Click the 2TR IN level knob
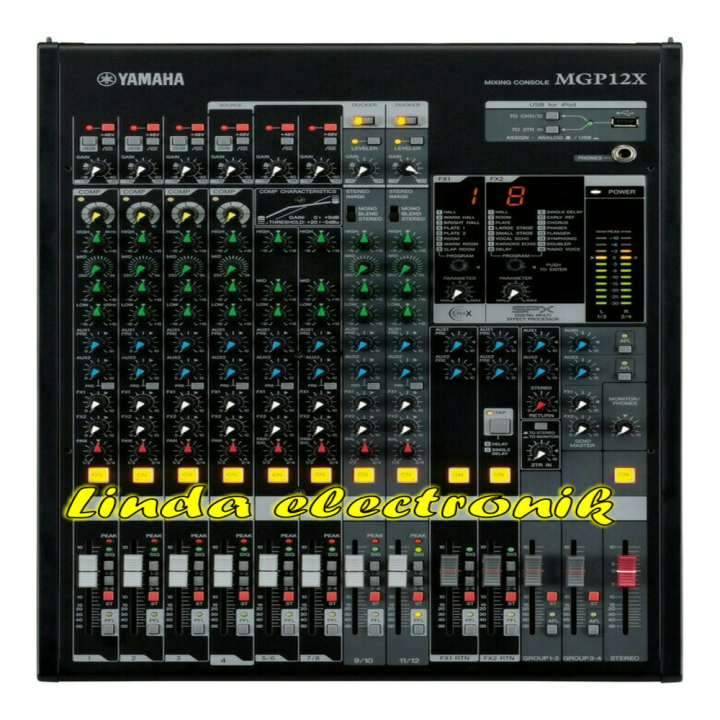 click(540, 453)
